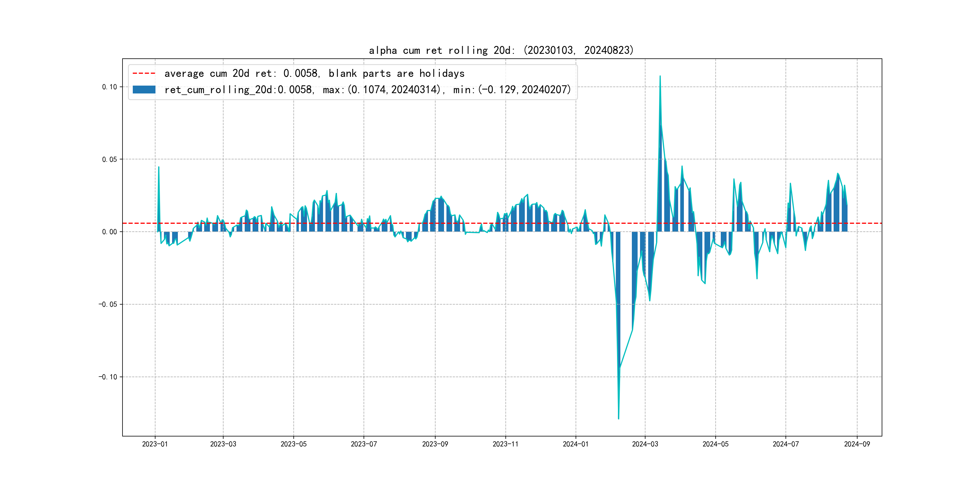The image size is (980, 490).
Task: Click the 2023-07 x-axis label
Action: click(x=364, y=444)
